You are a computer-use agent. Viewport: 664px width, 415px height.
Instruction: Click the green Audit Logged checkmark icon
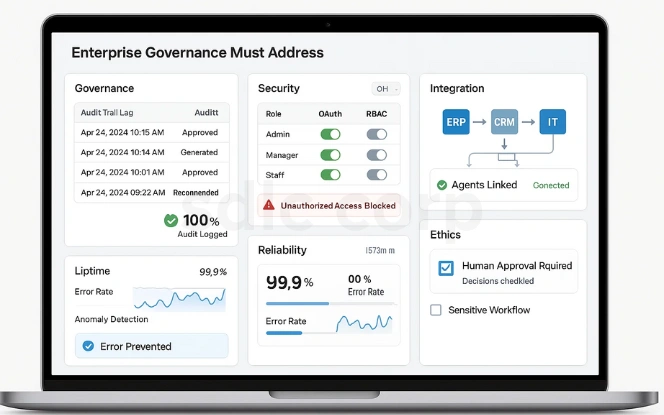coord(171,220)
